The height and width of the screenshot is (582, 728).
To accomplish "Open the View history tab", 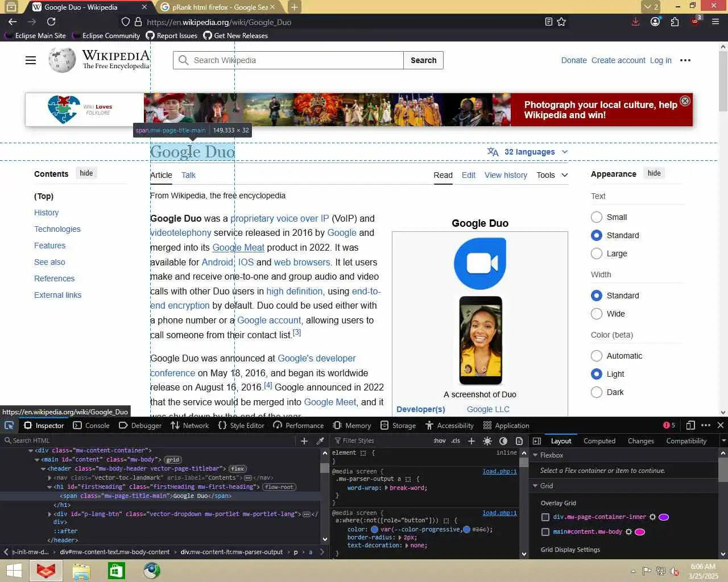I will pyautogui.click(x=506, y=175).
